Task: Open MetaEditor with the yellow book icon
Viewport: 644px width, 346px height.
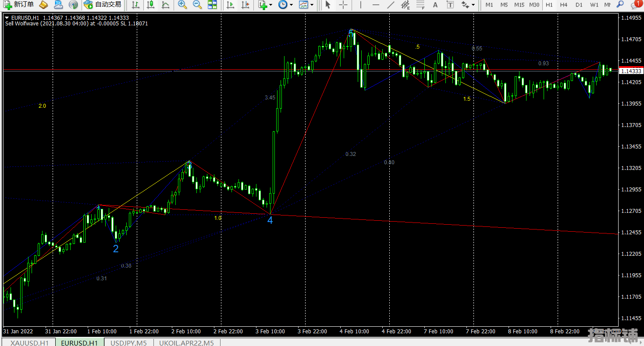Action: point(43,5)
